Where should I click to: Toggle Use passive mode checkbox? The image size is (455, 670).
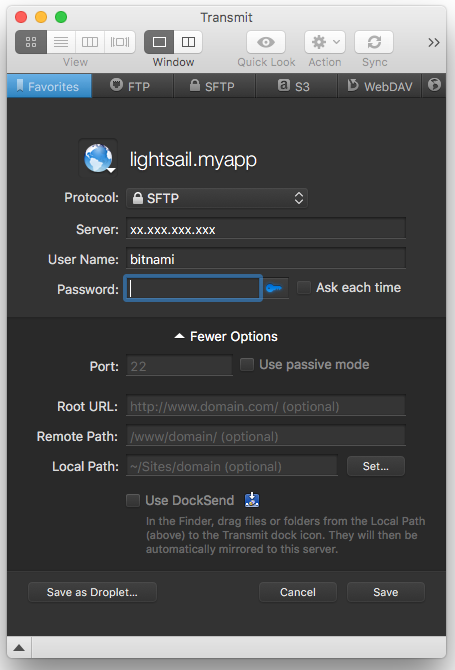247,364
